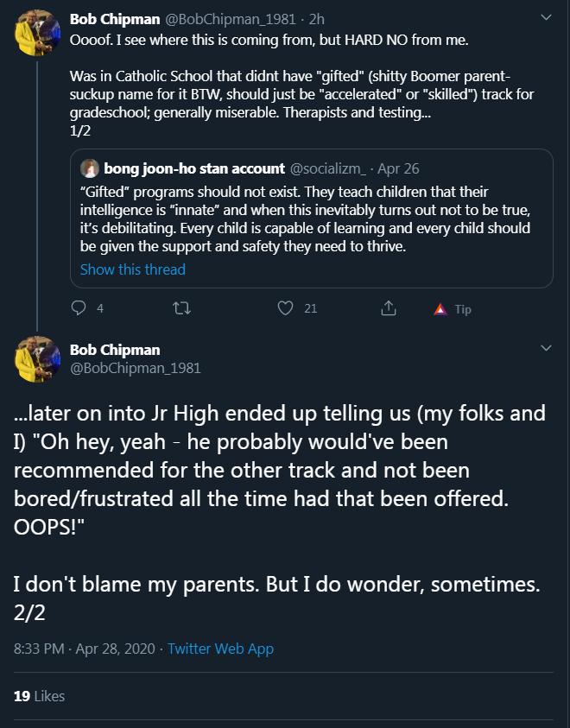The height and width of the screenshot is (728, 570).
Task: Click the quoted tweet's small avatar
Action: (90, 168)
